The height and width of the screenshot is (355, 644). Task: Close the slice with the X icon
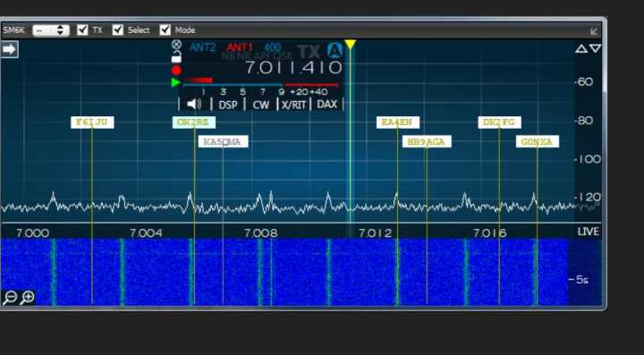(x=176, y=44)
